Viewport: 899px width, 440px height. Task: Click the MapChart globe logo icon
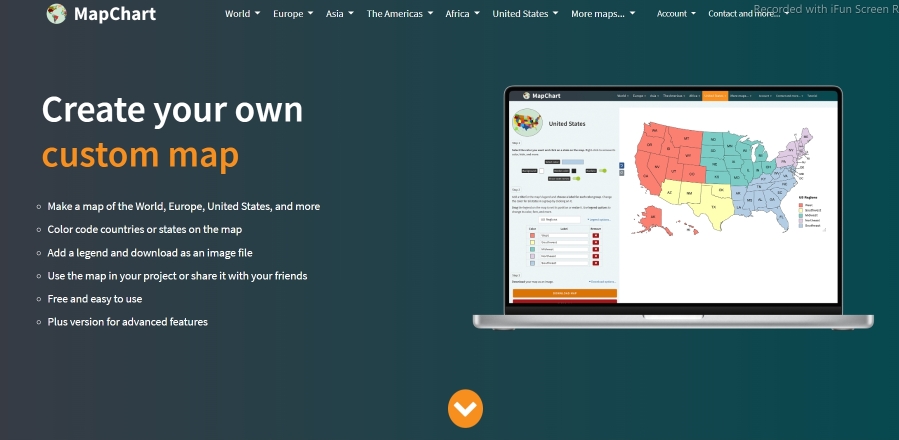tap(58, 14)
